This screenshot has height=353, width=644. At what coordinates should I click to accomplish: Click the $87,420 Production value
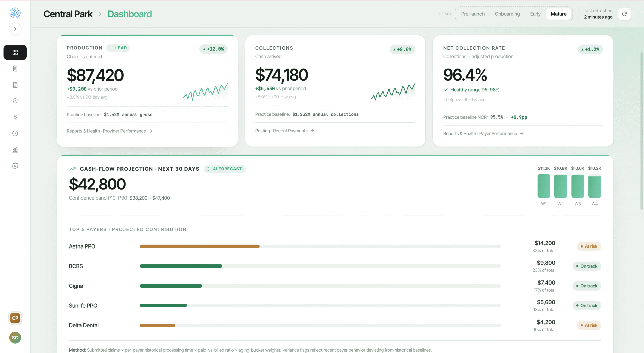click(95, 75)
